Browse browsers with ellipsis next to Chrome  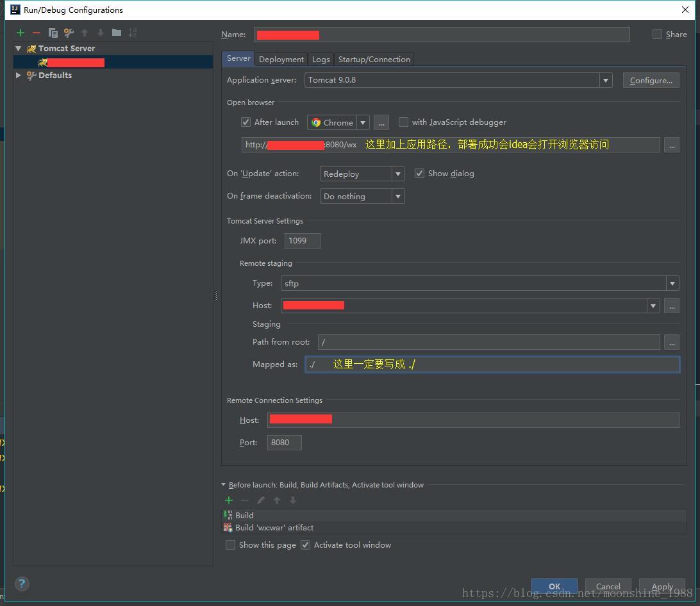(381, 122)
